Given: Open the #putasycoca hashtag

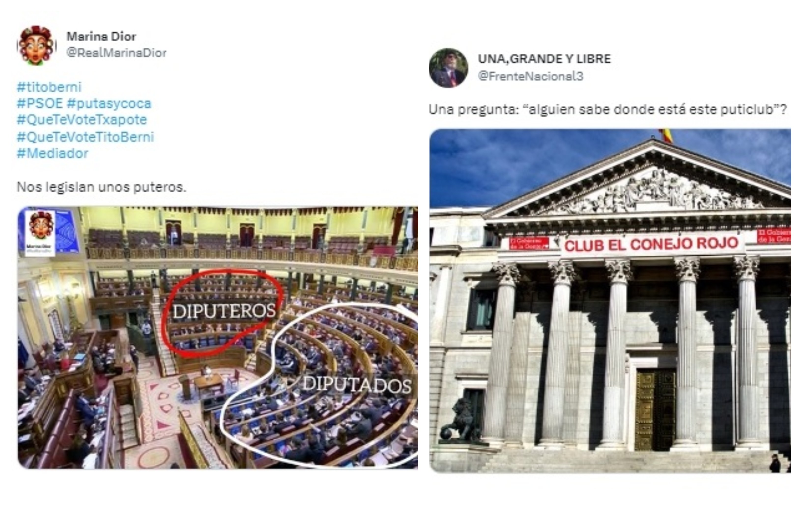Looking at the screenshot, I should pyautogui.click(x=109, y=103).
